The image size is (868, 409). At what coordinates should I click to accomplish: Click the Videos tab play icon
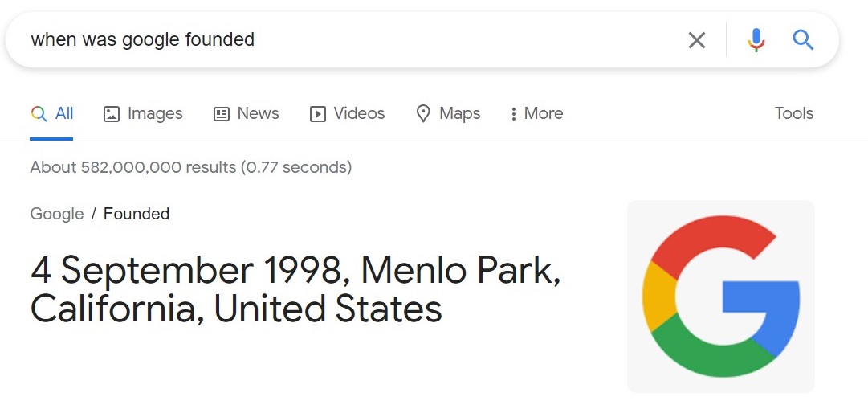click(318, 114)
